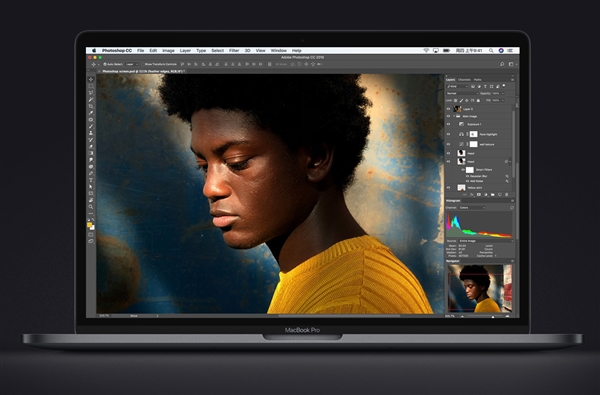Hide the Layer 9 layer

point(448,109)
